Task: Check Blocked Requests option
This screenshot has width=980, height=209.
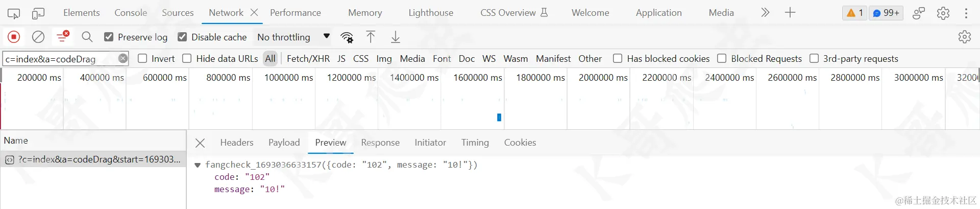Action: 722,58
